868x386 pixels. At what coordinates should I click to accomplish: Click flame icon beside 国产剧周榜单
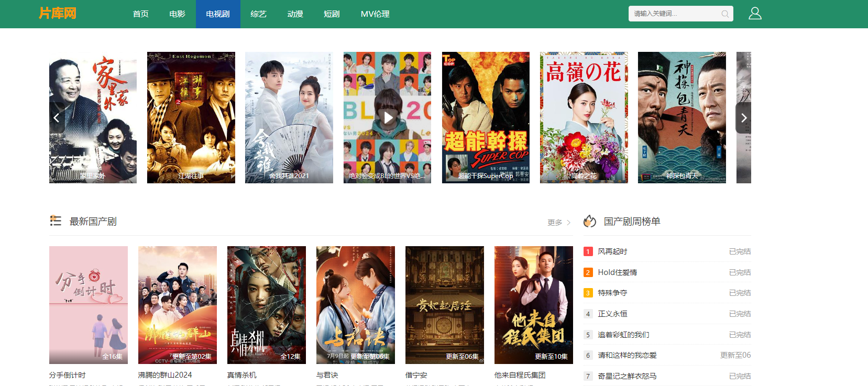pos(590,221)
